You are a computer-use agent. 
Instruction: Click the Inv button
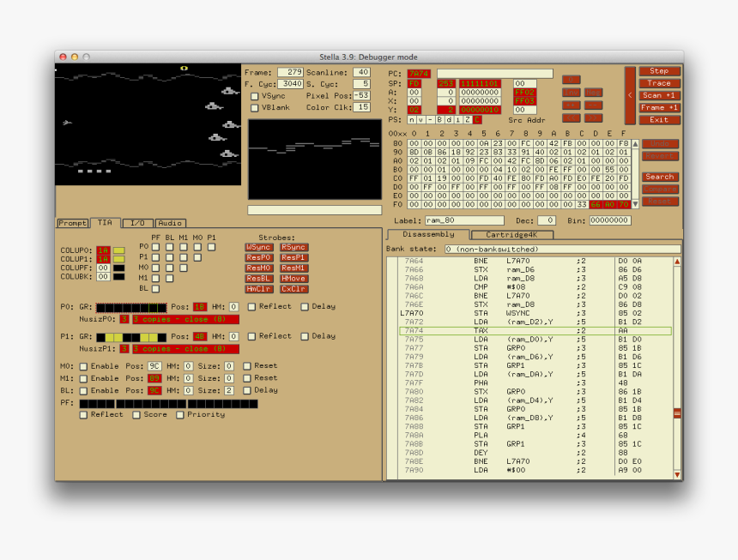point(571,92)
